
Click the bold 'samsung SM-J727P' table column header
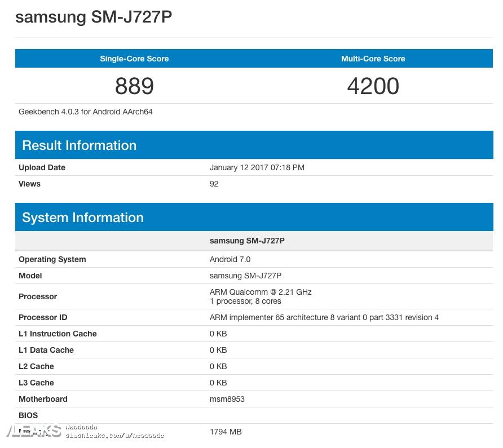(247, 241)
